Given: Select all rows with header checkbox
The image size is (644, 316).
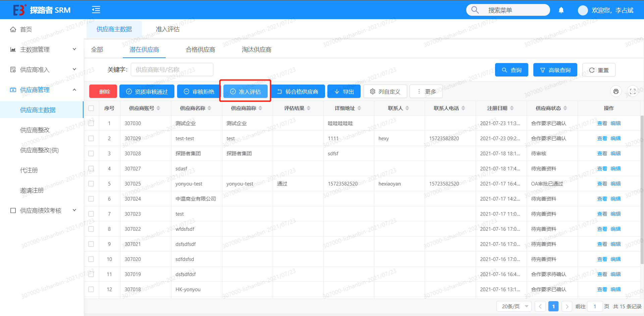Looking at the screenshot, I should 91,108.
